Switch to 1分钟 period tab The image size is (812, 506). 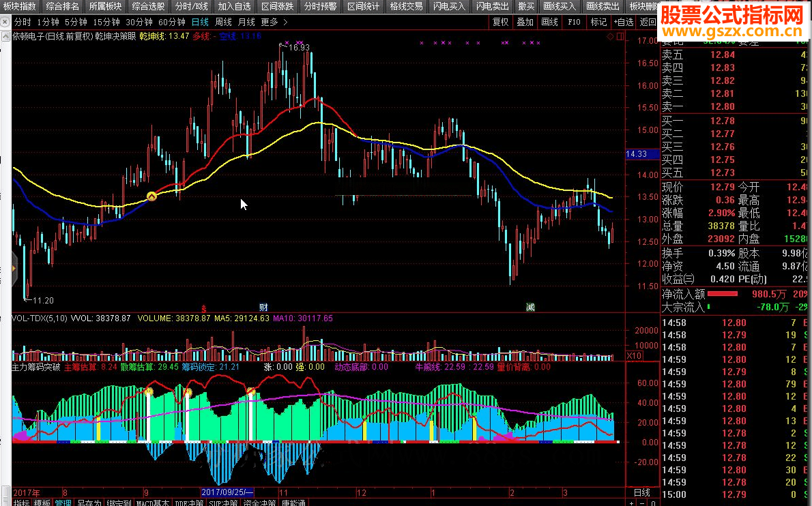(48, 23)
